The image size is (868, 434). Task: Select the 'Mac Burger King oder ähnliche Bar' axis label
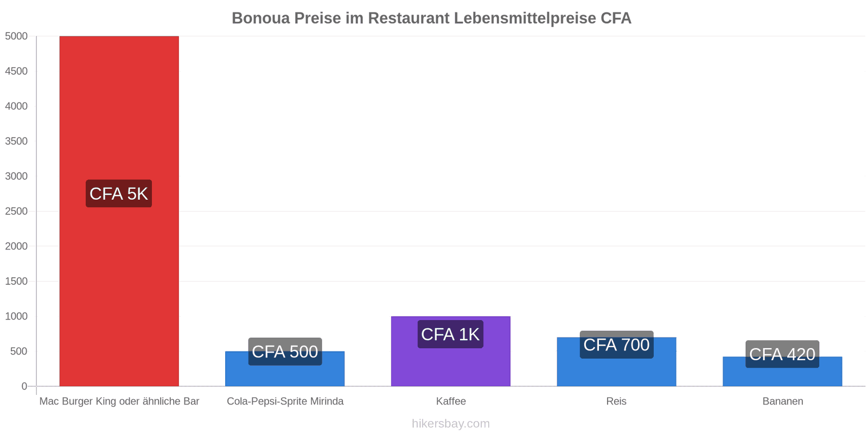[119, 401]
